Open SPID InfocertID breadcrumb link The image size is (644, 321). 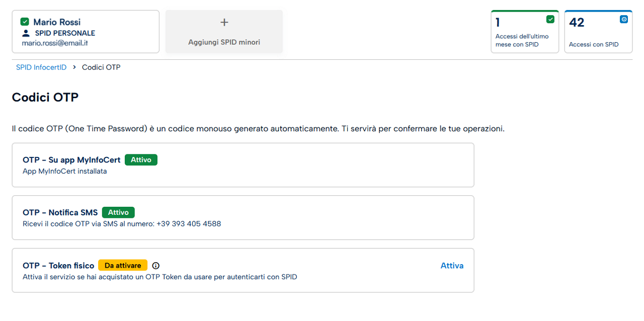point(41,67)
